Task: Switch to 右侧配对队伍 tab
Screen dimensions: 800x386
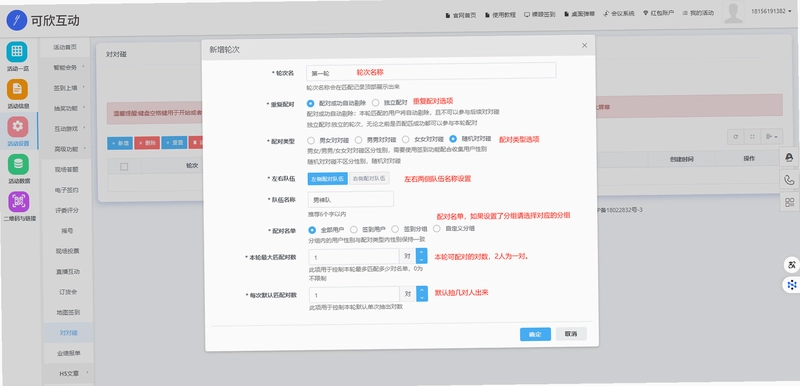Action: [x=369, y=178]
